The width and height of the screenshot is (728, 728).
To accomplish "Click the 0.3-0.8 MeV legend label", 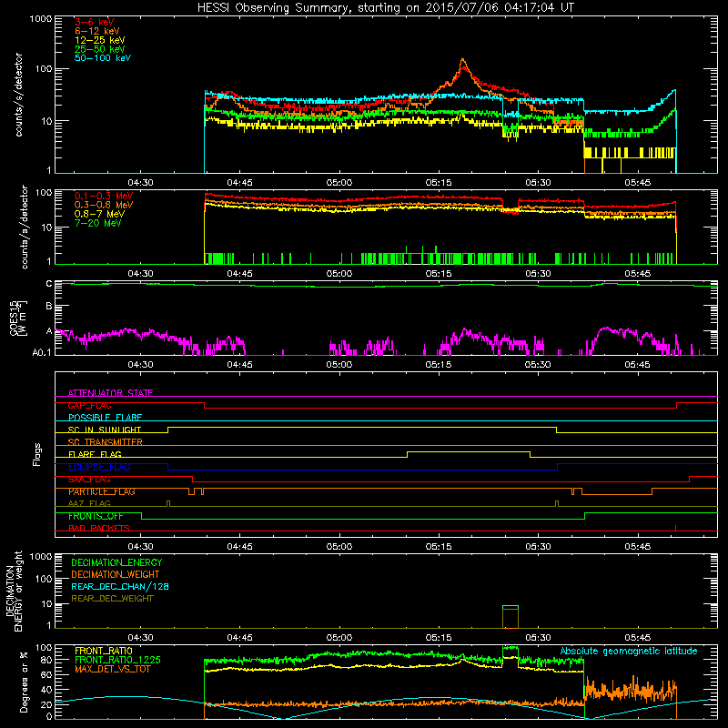I will (x=104, y=206).
